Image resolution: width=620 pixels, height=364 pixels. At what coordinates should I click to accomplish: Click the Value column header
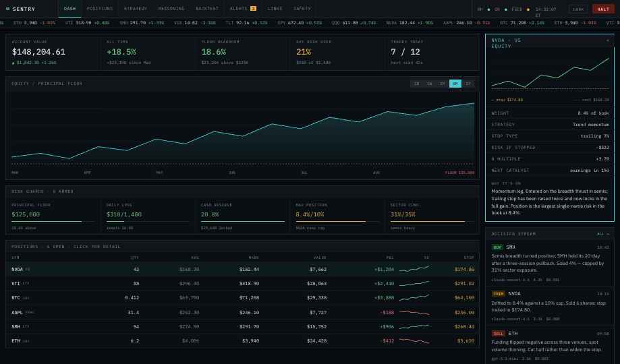point(320,257)
